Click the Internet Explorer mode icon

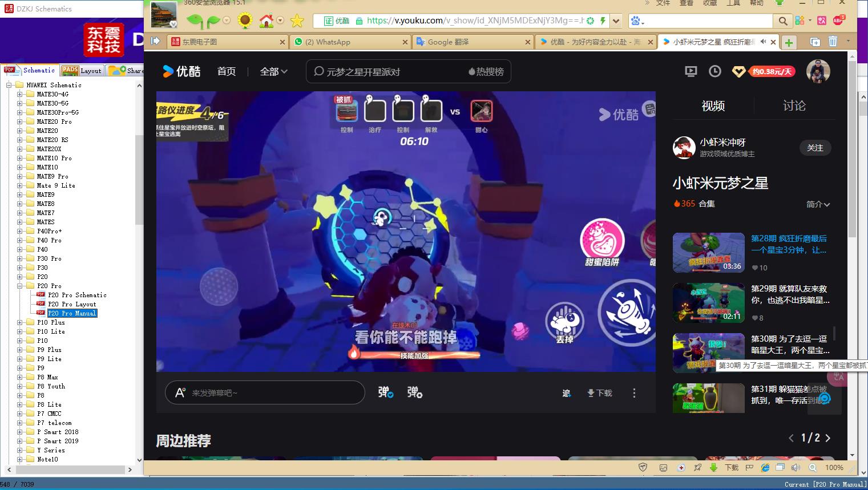765,467
